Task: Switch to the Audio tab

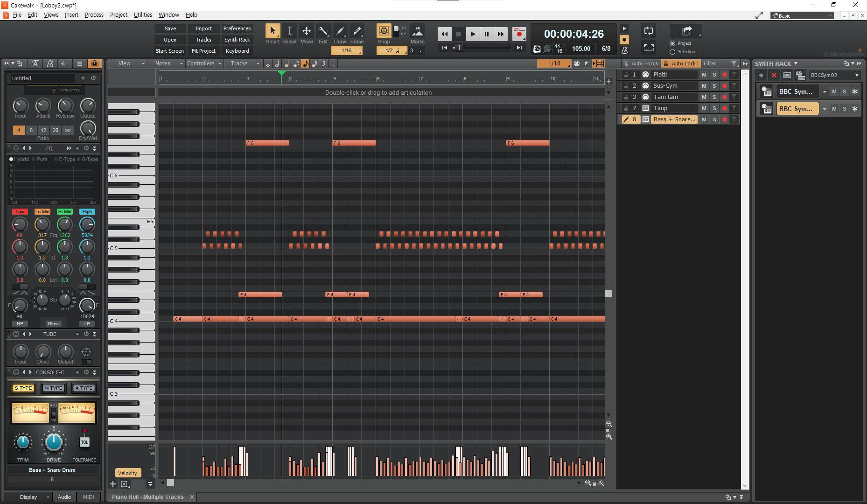Action: point(64,497)
